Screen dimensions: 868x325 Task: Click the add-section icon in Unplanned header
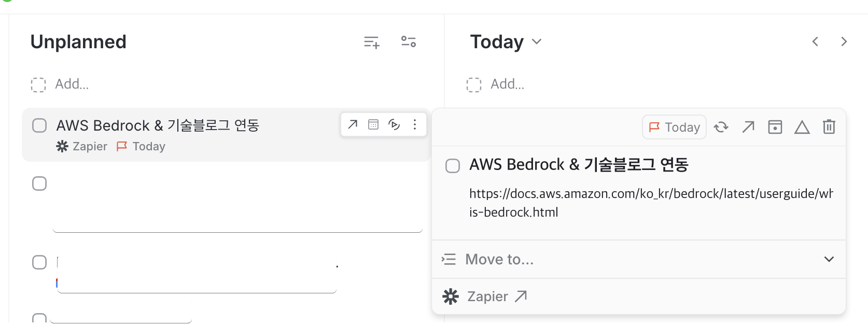click(x=372, y=42)
